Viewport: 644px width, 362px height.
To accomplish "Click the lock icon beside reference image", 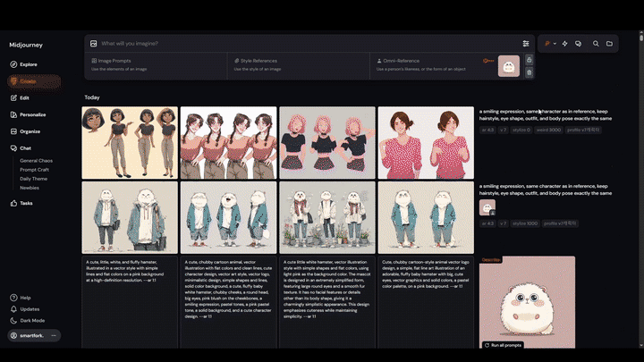I will [x=529, y=60].
